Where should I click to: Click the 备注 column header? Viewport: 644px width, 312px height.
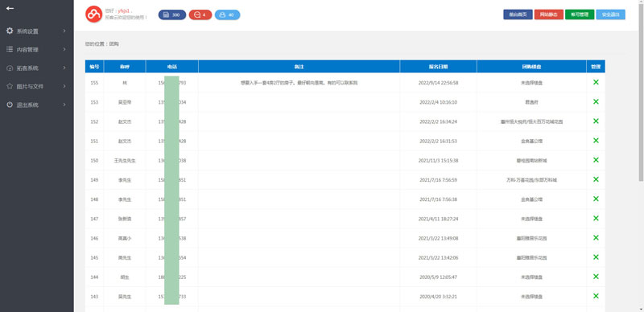[299, 67]
